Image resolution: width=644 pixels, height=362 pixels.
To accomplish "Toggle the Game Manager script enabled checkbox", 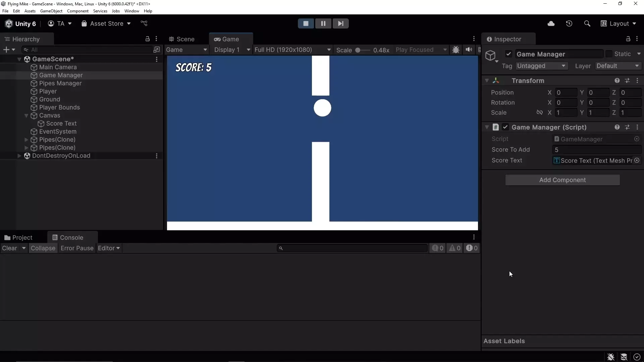I will coord(505,127).
